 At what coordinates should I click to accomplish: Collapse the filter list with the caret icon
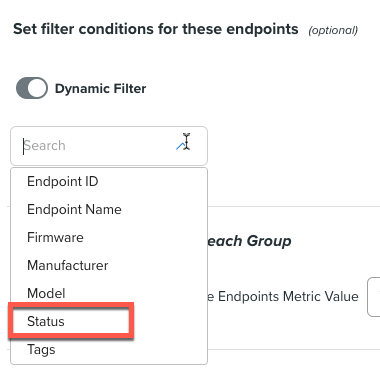(x=180, y=146)
